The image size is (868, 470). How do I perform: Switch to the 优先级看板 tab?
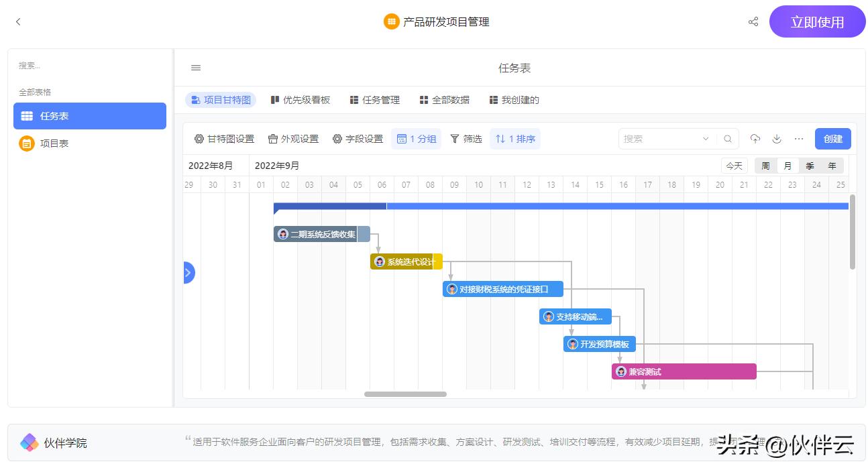(x=300, y=99)
